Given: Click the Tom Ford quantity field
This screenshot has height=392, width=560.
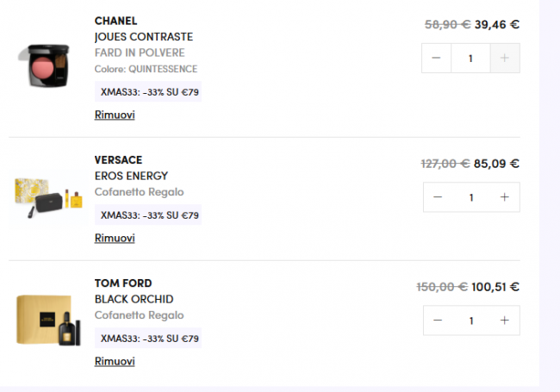Looking at the screenshot, I should (470, 320).
